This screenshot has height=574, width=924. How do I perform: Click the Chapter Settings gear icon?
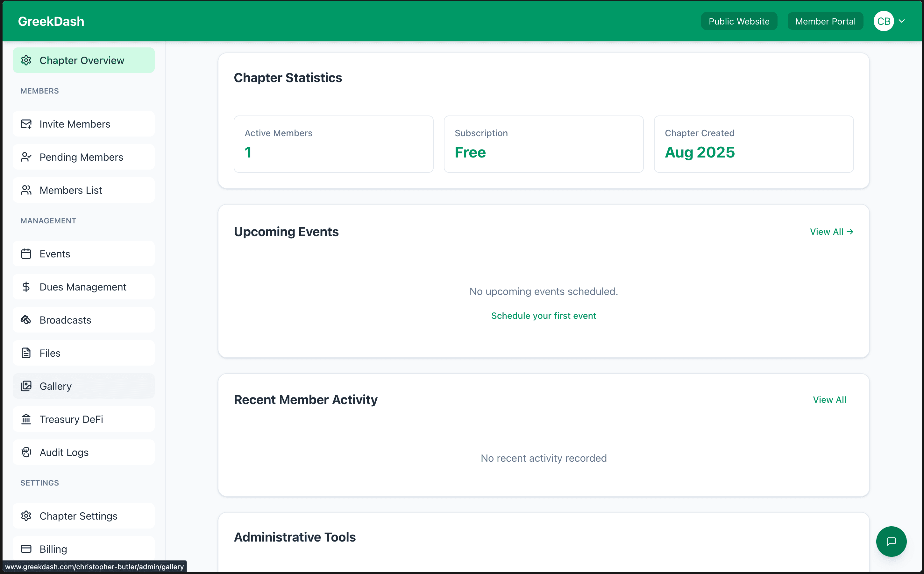click(26, 515)
